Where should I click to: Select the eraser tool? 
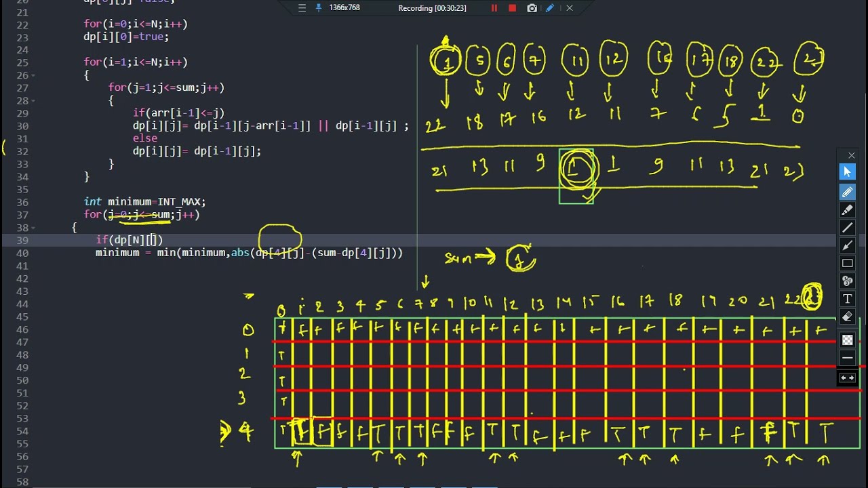[848, 317]
